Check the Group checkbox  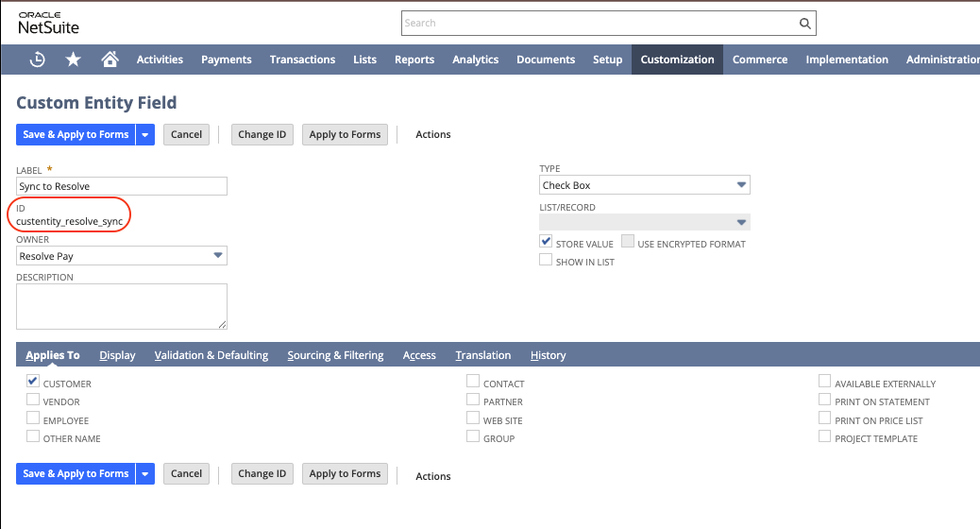tap(473, 435)
